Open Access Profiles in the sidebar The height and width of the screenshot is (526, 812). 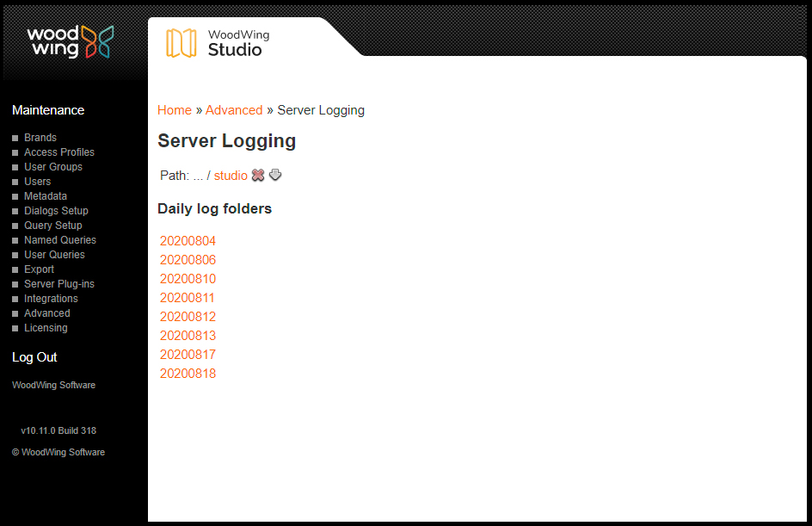point(58,152)
